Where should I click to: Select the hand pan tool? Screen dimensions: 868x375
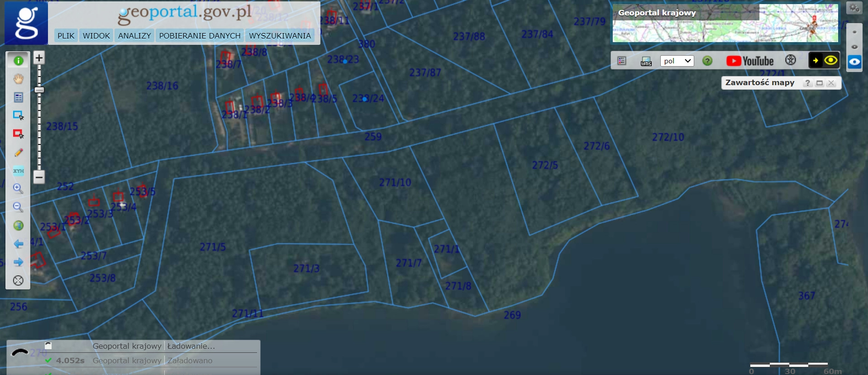18,79
